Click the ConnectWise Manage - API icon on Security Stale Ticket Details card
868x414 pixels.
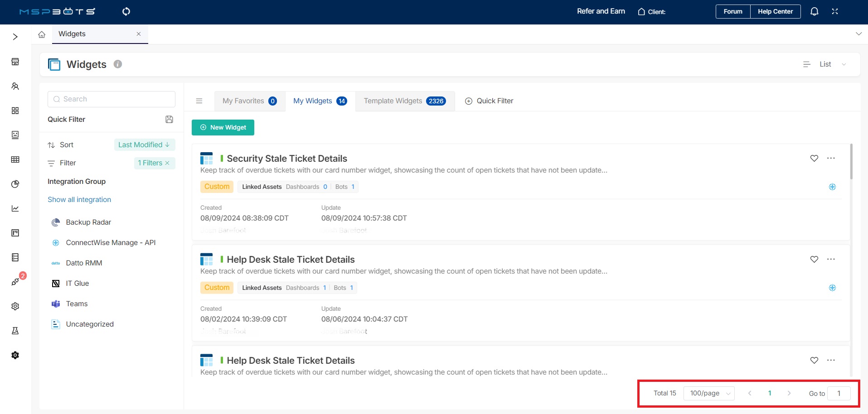coord(832,186)
